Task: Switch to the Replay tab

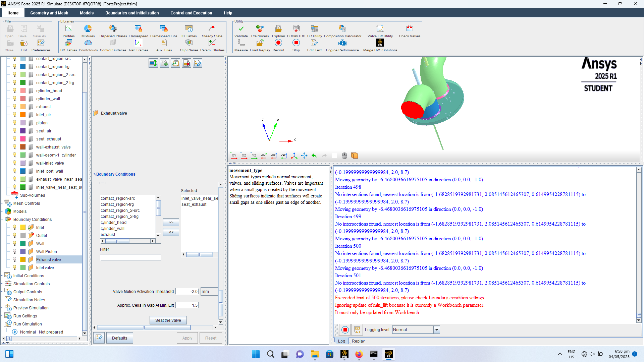Action: point(358,341)
